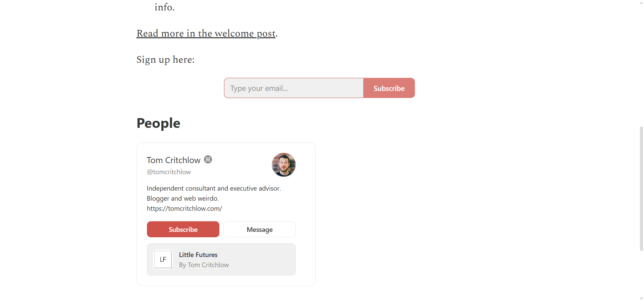Visit https://tomcritchlow.com/ from the bio
The image size is (644, 301).
184,208
